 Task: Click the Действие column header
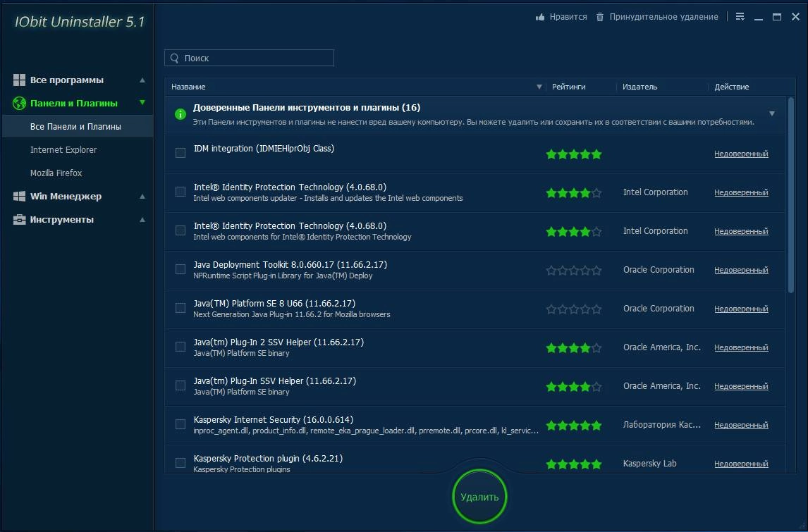tap(732, 87)
